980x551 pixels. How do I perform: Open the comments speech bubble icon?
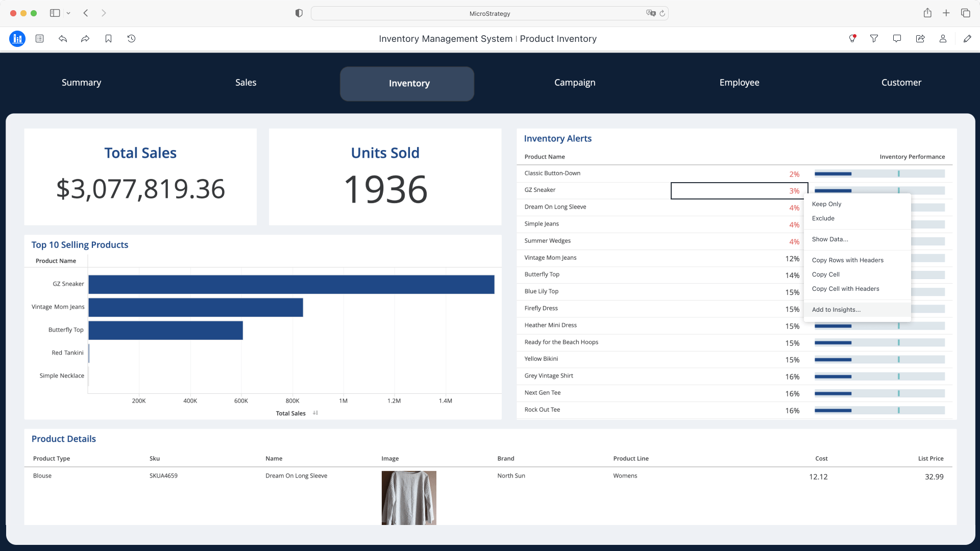pyautogui.click(x=897, y=39)
